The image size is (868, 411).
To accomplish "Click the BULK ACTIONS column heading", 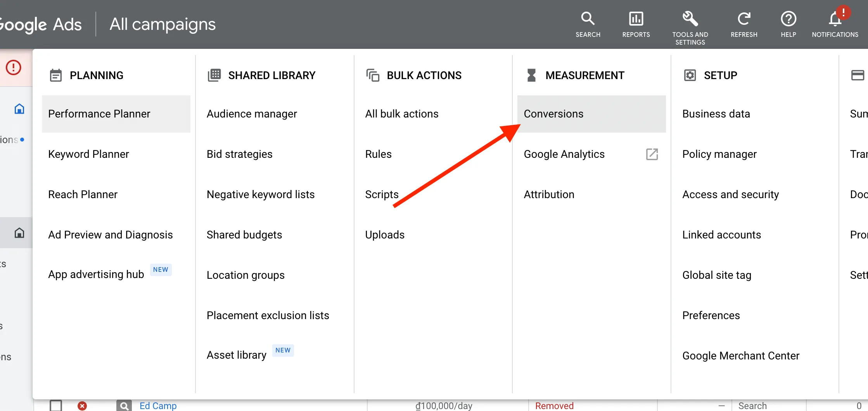I will point(424,75).
